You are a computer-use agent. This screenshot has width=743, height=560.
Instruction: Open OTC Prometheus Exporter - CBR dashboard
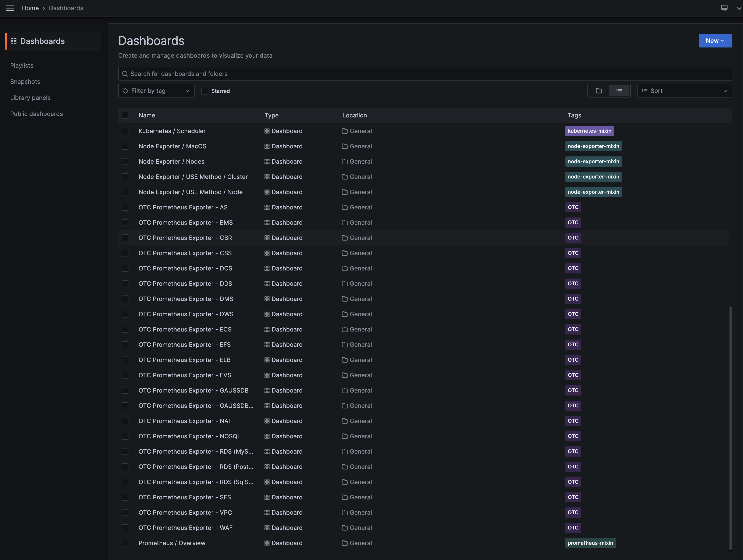click(185, 238)
